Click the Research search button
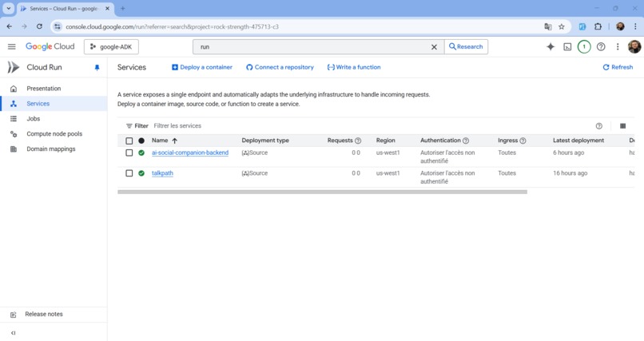Screen dimensions: 644x341 (466, 47)
